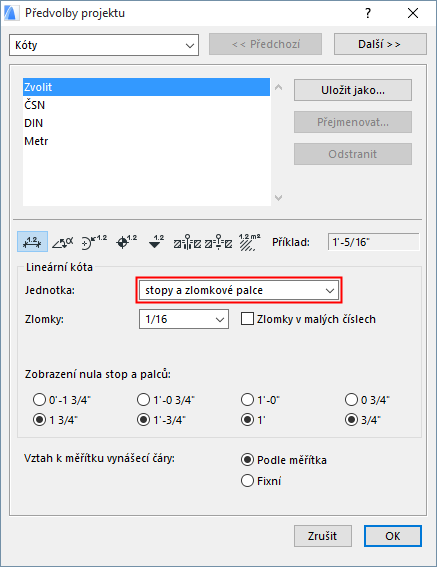Click the << Předchozí button
Screen dimensions: 437x567
[266, 44]
